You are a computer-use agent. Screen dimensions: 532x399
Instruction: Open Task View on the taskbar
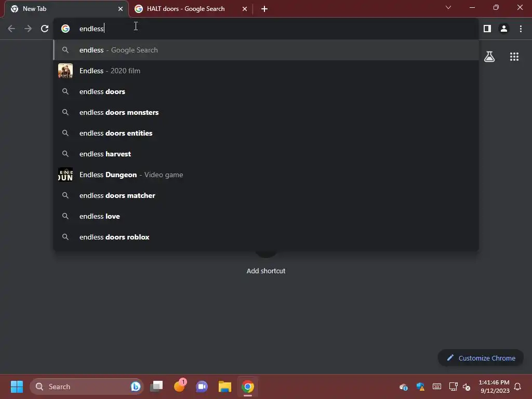pos(156,387)
